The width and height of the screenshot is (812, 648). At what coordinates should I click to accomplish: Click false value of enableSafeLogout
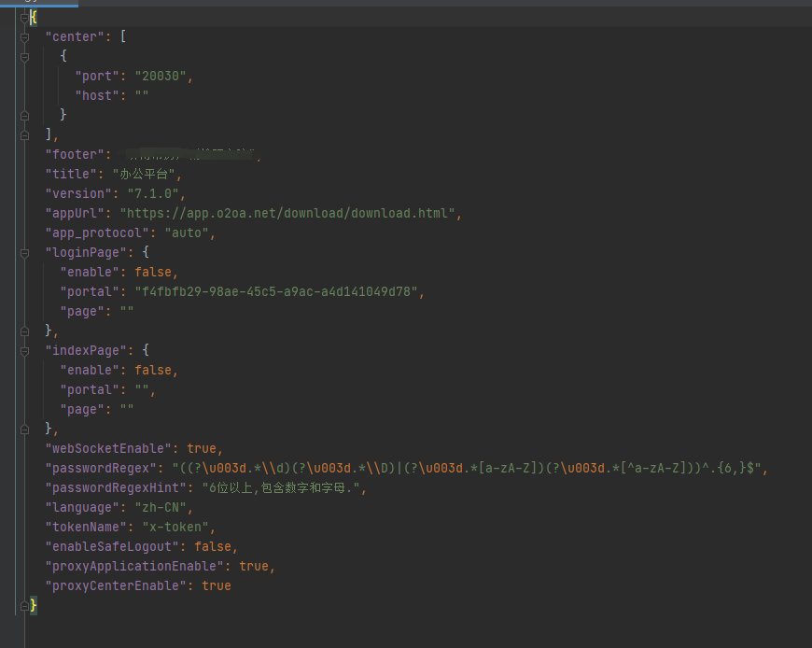tap(212, 547)
